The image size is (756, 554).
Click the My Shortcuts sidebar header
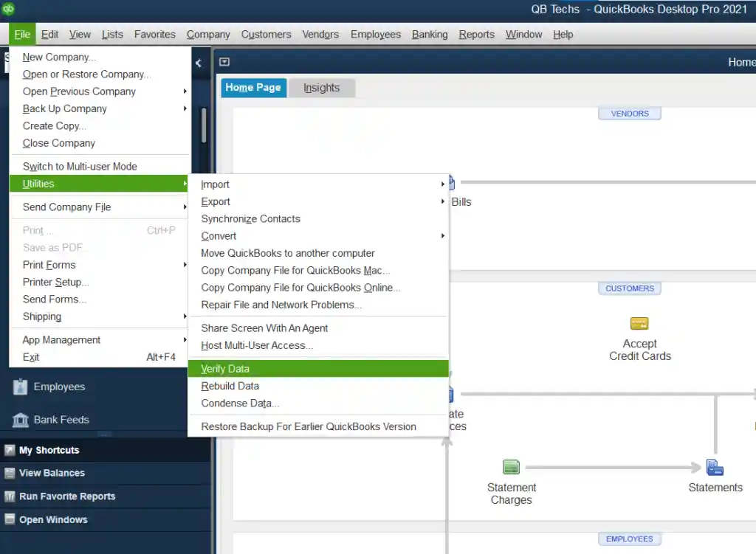click(105, 450)
